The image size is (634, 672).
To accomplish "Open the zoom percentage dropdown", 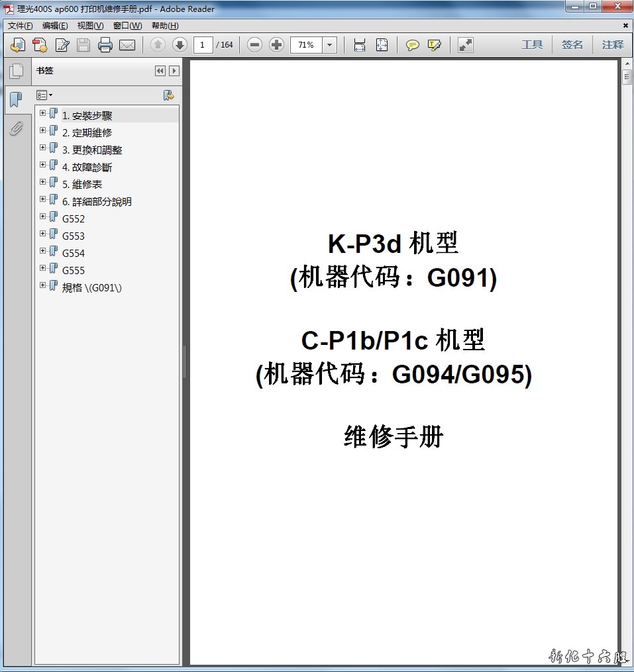I will 330,45.
